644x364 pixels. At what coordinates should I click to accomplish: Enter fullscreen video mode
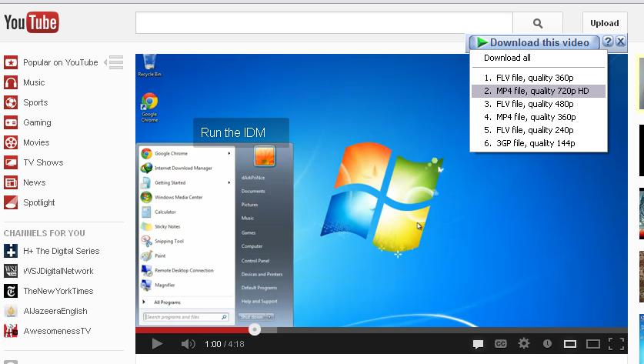pyautogui.click(x=616, y=344)
